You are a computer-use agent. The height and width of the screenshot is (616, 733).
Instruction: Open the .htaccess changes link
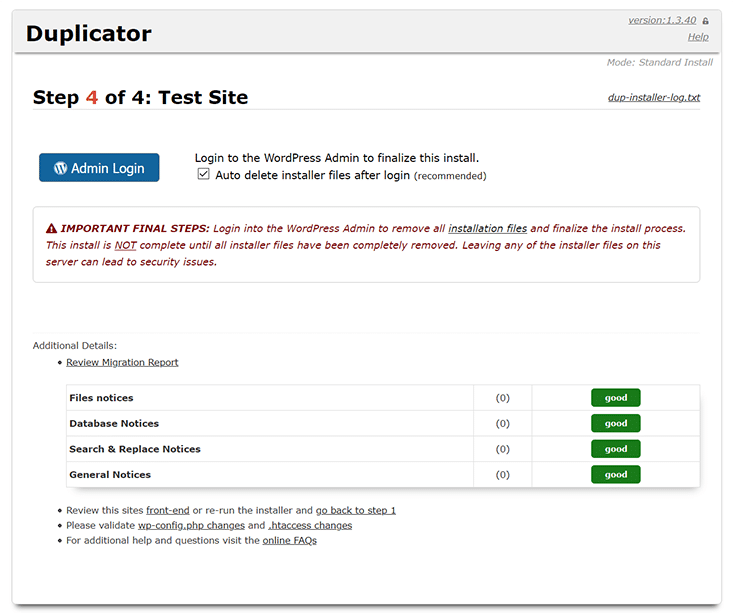point(310,525)
